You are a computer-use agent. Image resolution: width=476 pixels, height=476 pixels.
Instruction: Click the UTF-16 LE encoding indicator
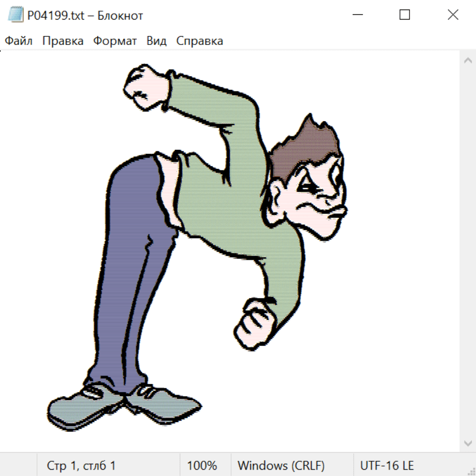(x=387, y=466)
